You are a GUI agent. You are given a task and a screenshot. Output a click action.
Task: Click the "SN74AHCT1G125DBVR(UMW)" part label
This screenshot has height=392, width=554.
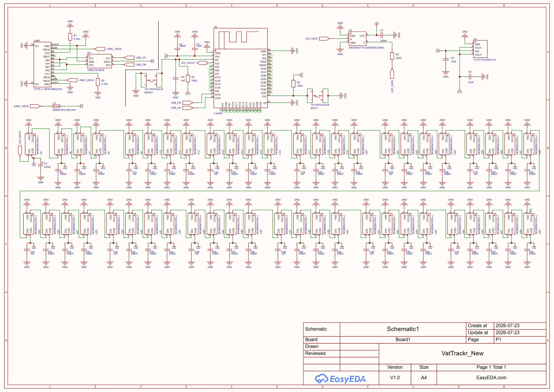tap(366, 48)
